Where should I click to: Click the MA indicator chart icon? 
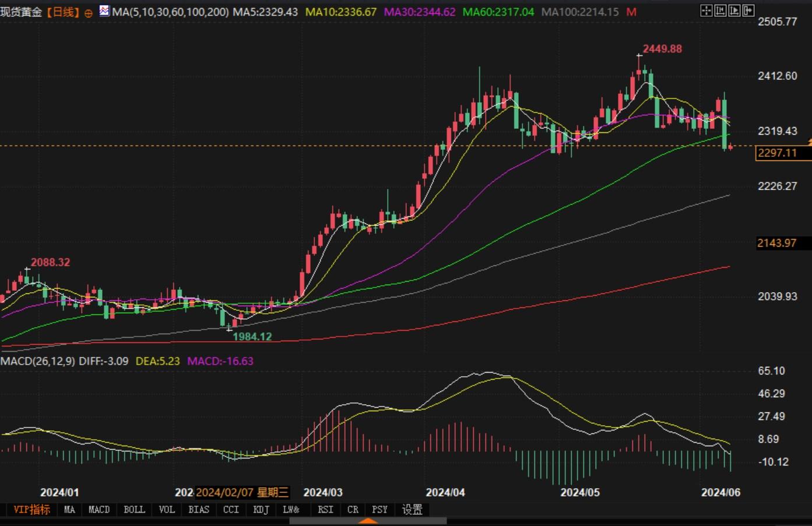tap(104, 11)
